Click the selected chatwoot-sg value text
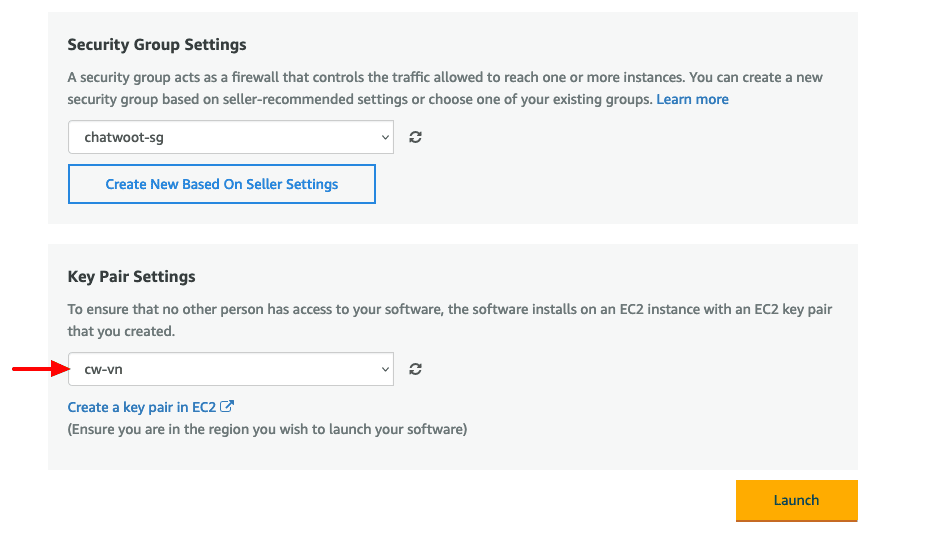 [x=124, y=138]
